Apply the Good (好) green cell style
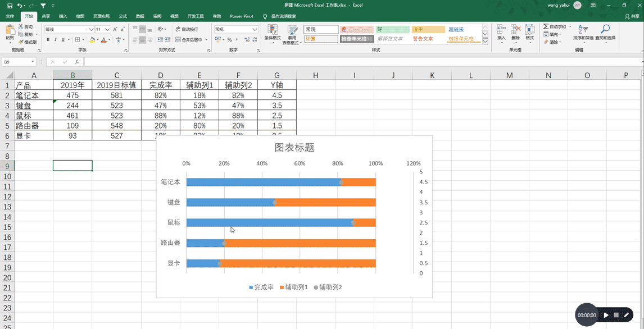The width and height of the screenshot is (644, 329). [393, 29]
